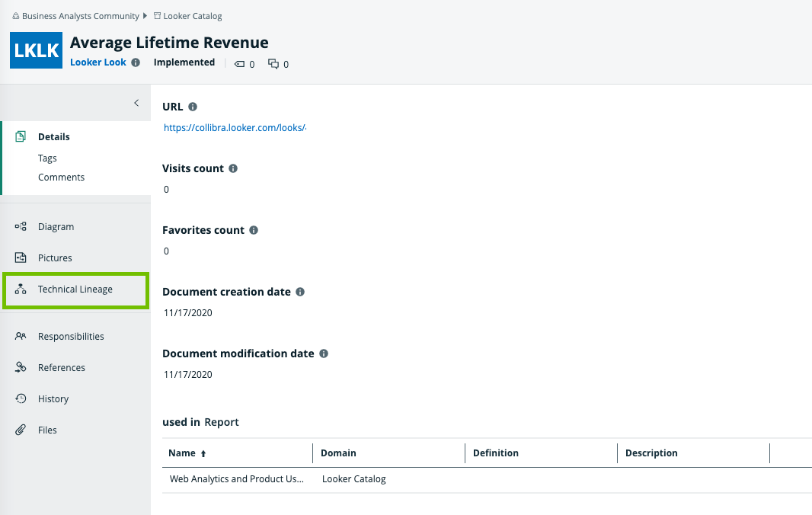Click info icon beside Visits count

pyautogui.click(x=233, y=168)
